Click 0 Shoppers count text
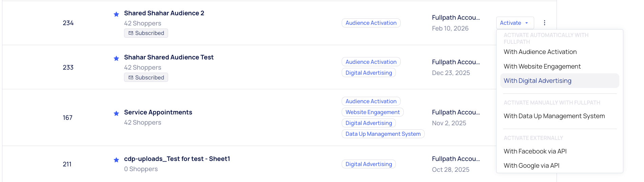 coord(141,169)
